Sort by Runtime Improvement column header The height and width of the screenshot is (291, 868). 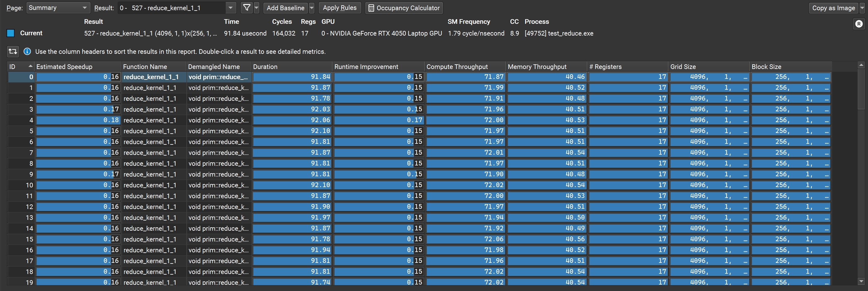[x=378, y=66]
